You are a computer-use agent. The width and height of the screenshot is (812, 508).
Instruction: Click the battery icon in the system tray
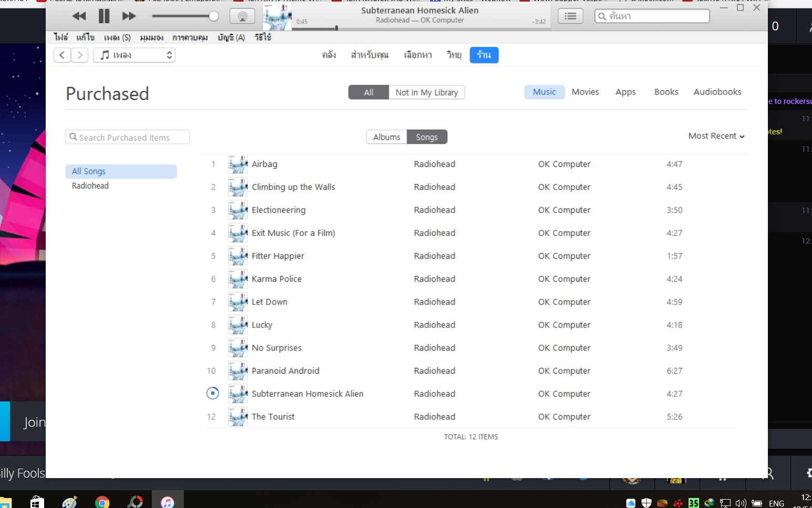[x=757, y=503]
